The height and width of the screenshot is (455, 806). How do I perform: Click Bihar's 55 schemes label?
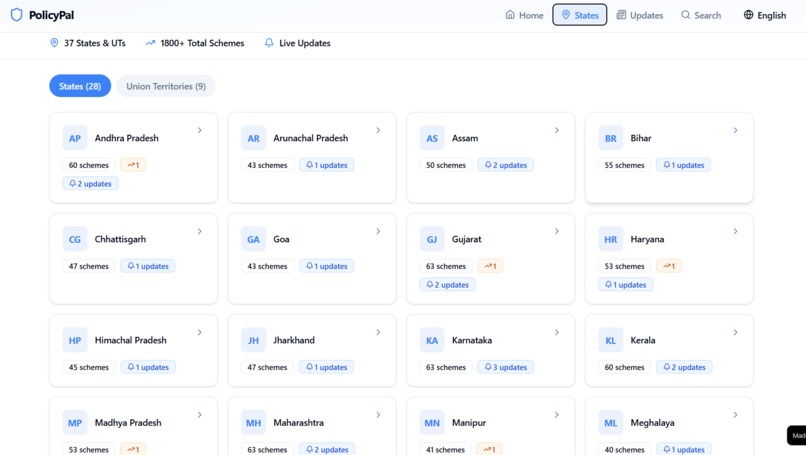625,165
